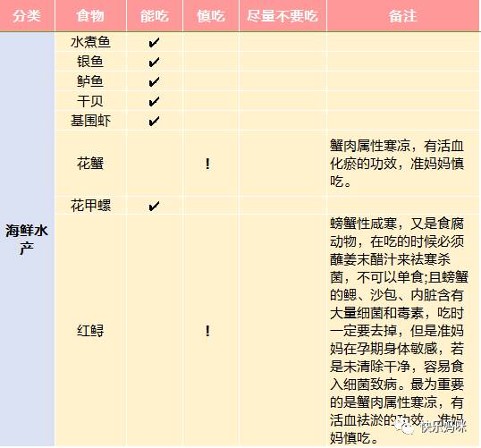Click the exclamation mark in 红蟳 row
The height and width of the screenshot is (448, 481).
207,331
